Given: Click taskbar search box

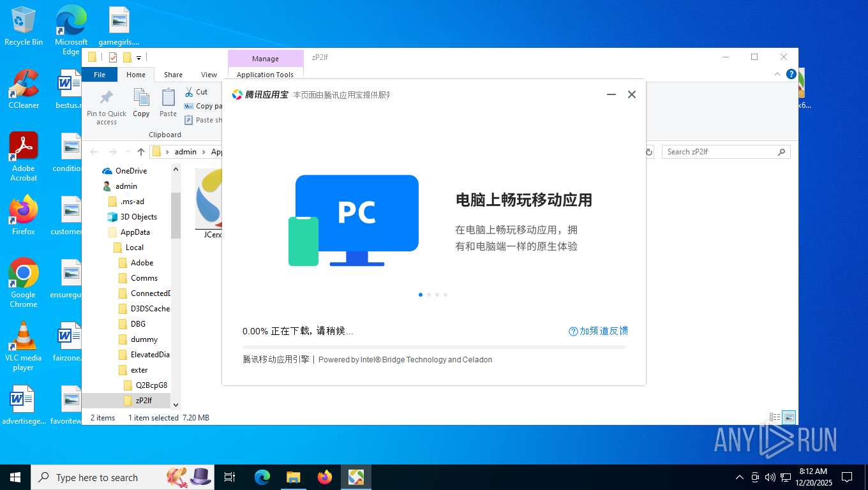Looking at the screenshot, I should click(x=122, y=477).
